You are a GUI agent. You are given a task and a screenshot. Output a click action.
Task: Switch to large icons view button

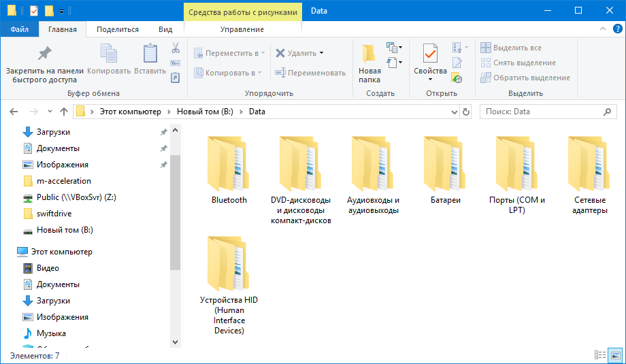tap(615, 355)
